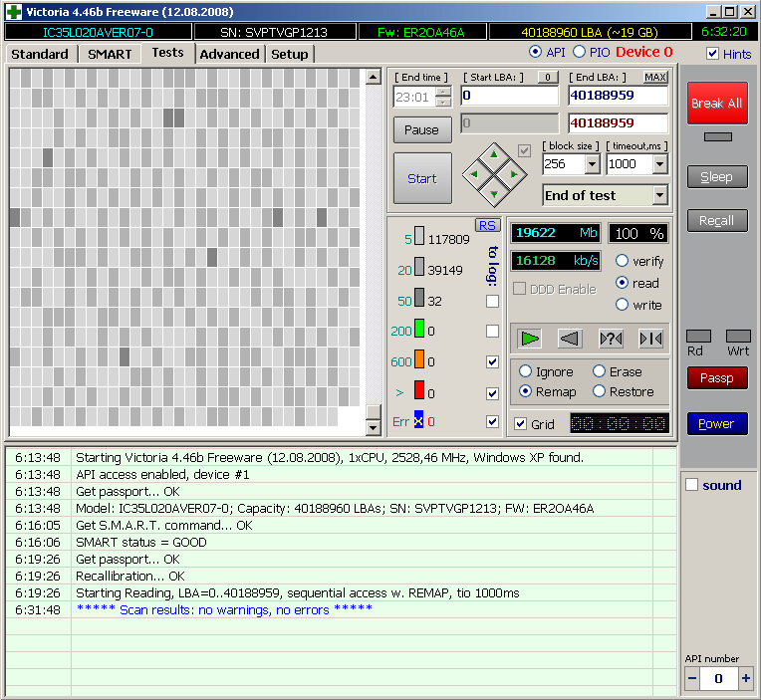Toggle the sound checkbox
761x700 pixels.
(691, 485)
